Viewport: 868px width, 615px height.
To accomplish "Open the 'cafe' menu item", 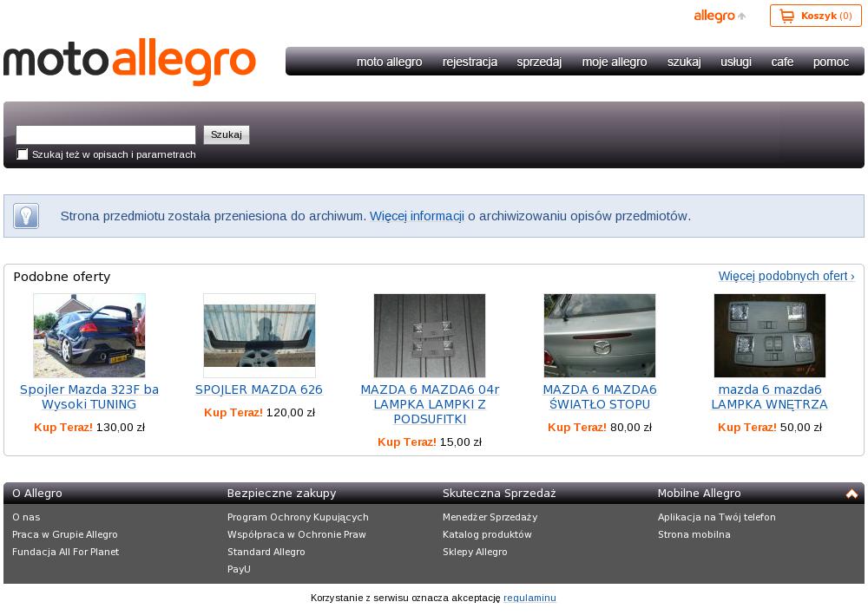I will [x=782, y=62].
